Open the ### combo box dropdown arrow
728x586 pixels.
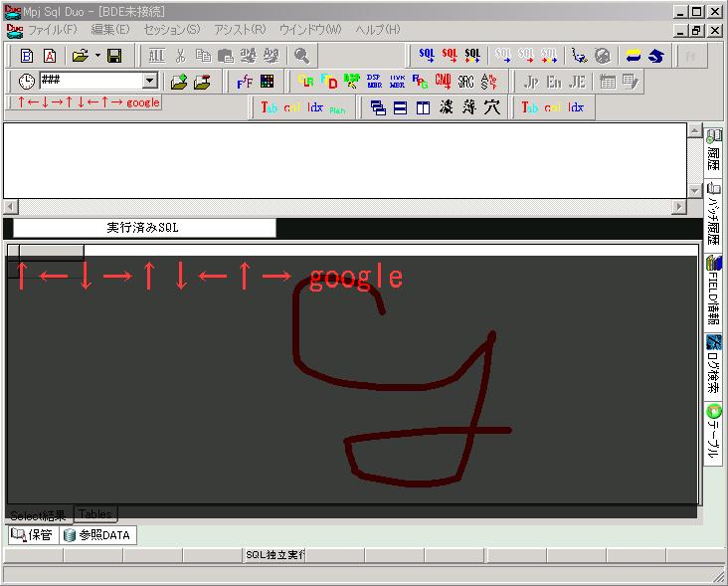(149, 81)
